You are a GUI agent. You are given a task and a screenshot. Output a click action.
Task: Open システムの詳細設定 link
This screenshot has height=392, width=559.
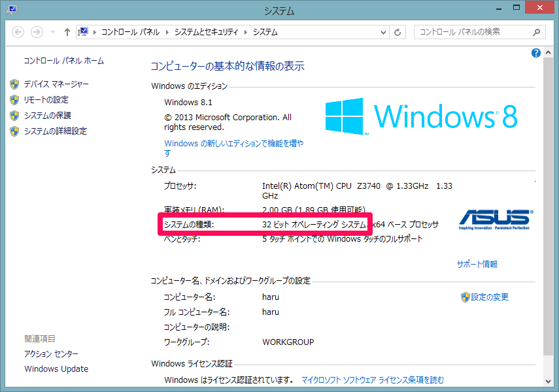(56, 131)
